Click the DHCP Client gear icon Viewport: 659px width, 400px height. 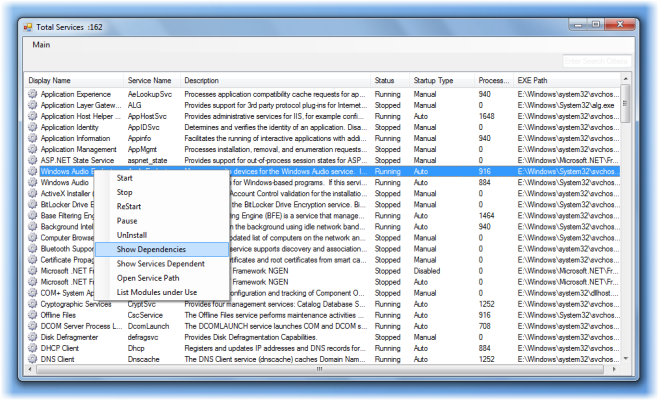(32, 347)
